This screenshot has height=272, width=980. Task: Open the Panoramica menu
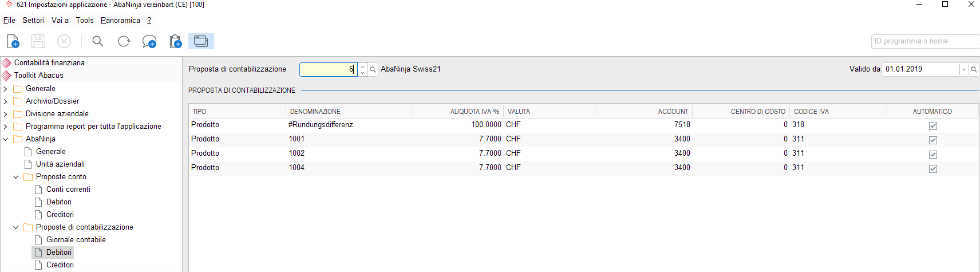pyautogui.click(x=120, y=20)
